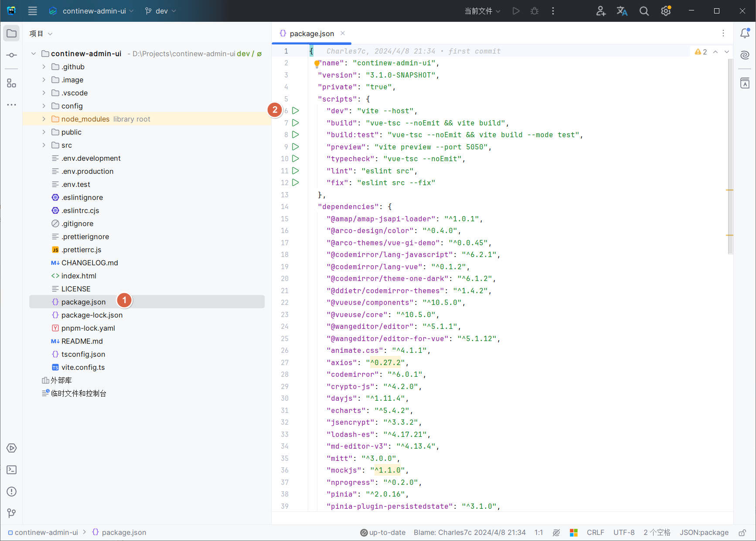Image resolution: width=756 pixels, height=541 pixels.
Task: Click the 2 个空格 indent widget
Action: point(657,533)
